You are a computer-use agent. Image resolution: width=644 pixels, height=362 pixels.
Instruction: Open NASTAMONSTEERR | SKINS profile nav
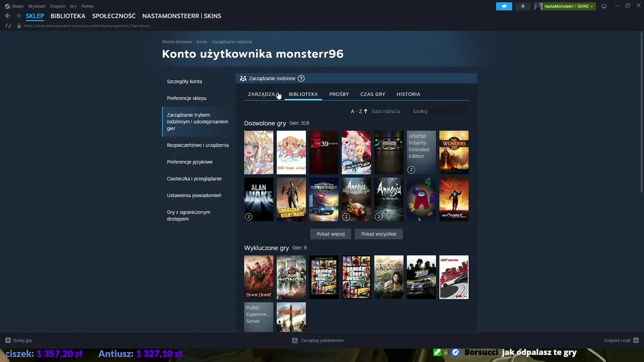[x=182, y=16]
